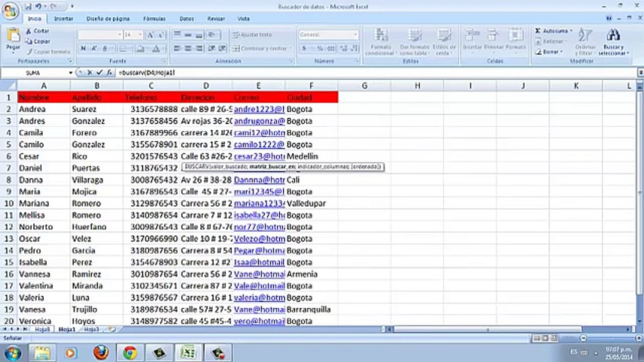Switch to the Insertar ribbon tab
This screenshot has height=362, width=644.
tap(63, 19)
